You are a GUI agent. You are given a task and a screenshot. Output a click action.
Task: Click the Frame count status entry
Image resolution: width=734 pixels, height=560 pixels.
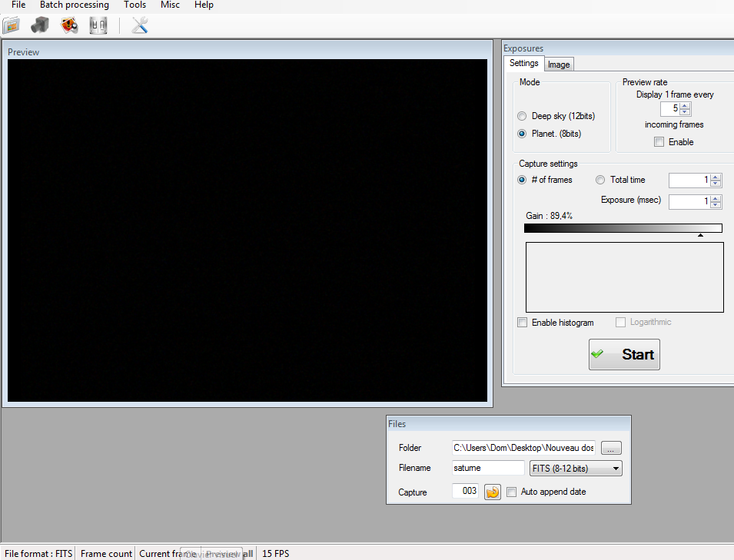(x=106, y=553)
